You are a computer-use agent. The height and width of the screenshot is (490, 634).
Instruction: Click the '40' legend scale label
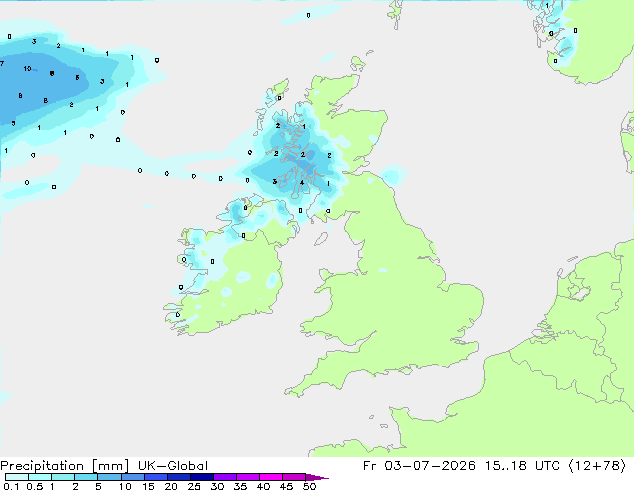coord(264,486)
